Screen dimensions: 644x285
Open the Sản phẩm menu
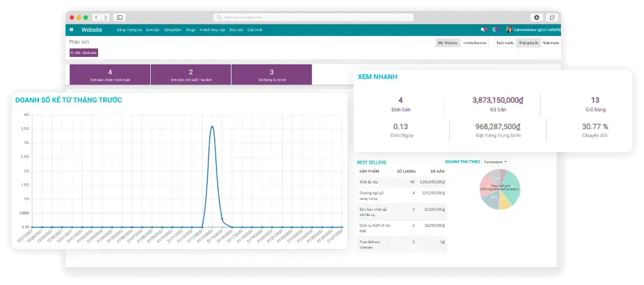coord(172,30)
